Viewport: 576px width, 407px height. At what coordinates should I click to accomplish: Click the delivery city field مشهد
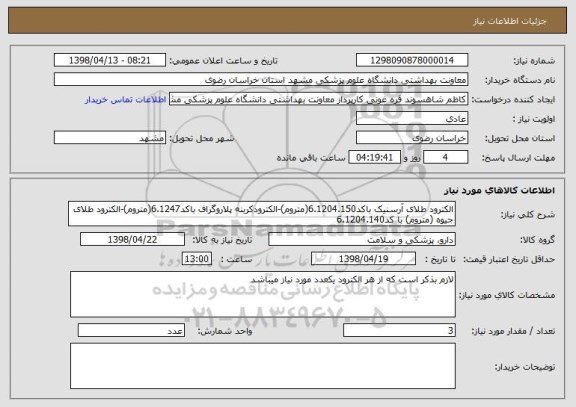click(x=110, y=138)
